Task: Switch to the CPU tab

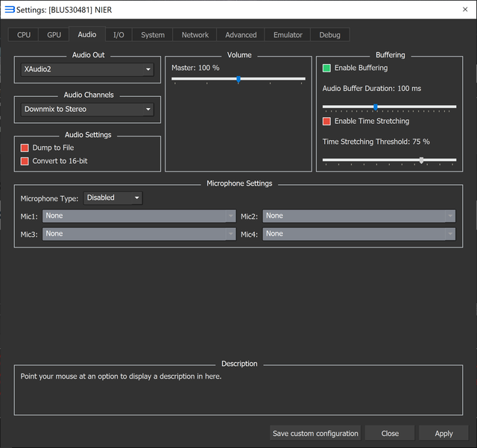Action: (23, 35)
